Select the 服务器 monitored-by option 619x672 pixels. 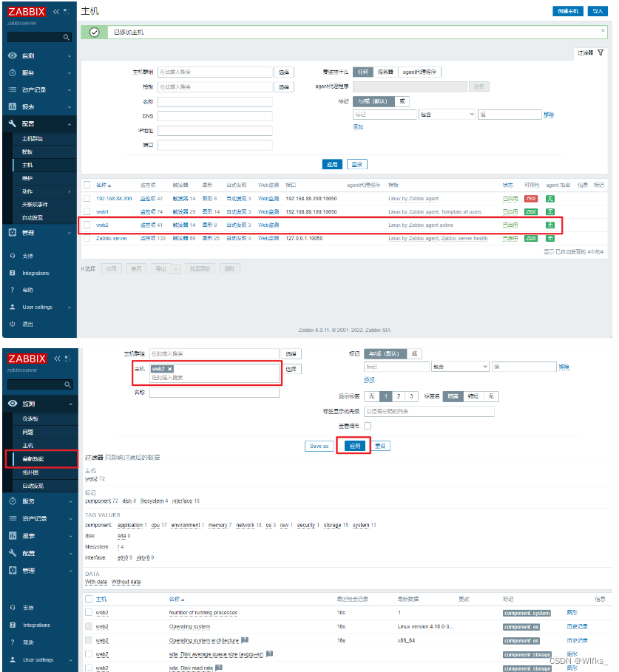385,72
